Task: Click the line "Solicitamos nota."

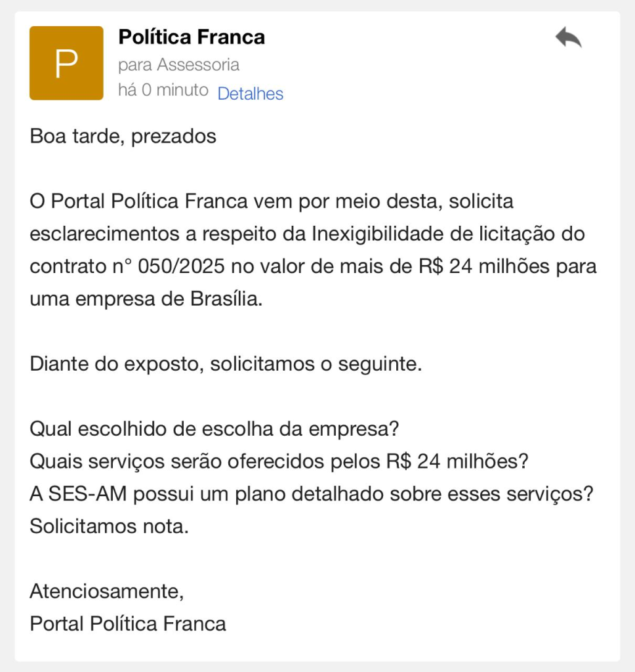Action: [109, 526]
